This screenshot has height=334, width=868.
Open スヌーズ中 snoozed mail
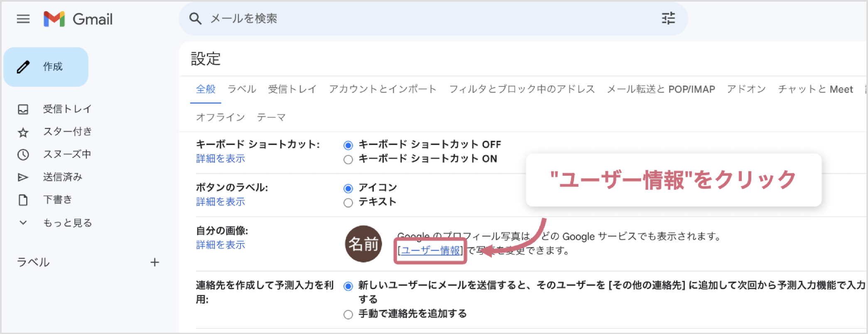coord(66,155)
